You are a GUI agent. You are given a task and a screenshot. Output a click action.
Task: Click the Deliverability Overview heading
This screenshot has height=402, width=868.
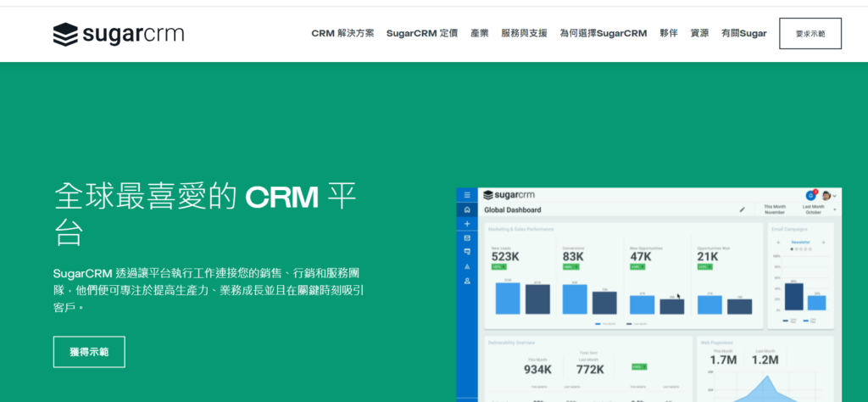511,343
